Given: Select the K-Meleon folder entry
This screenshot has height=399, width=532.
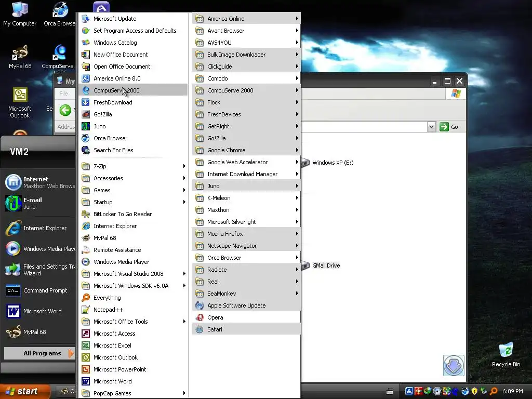Looking at the screenshot, I should click(x=246, y=198).
